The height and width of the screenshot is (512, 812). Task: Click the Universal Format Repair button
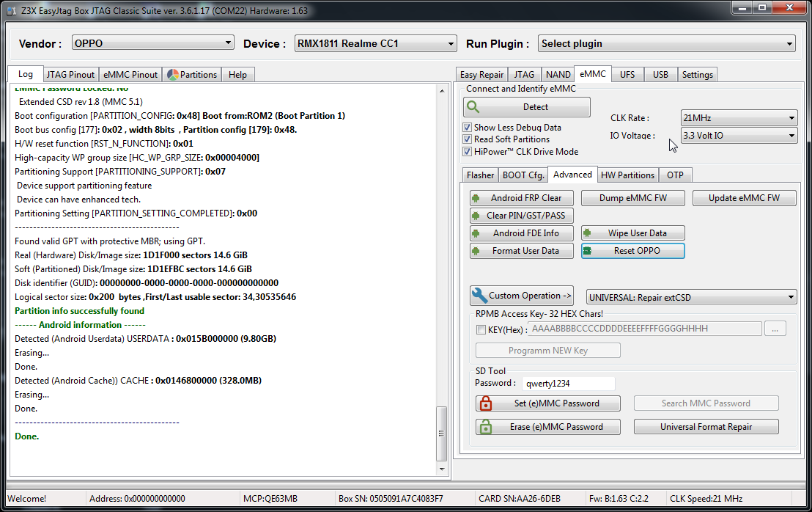[x=706, y=427]
